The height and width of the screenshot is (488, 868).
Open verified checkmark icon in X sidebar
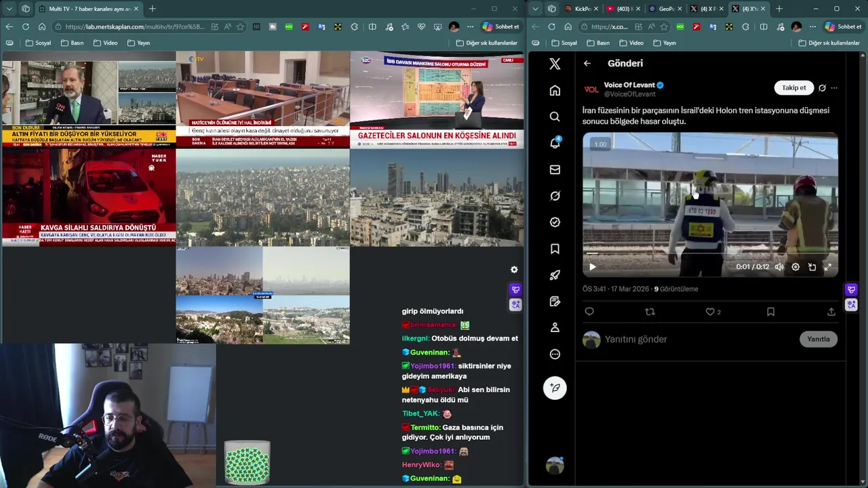pyautogui.click(x=555, y=222)
